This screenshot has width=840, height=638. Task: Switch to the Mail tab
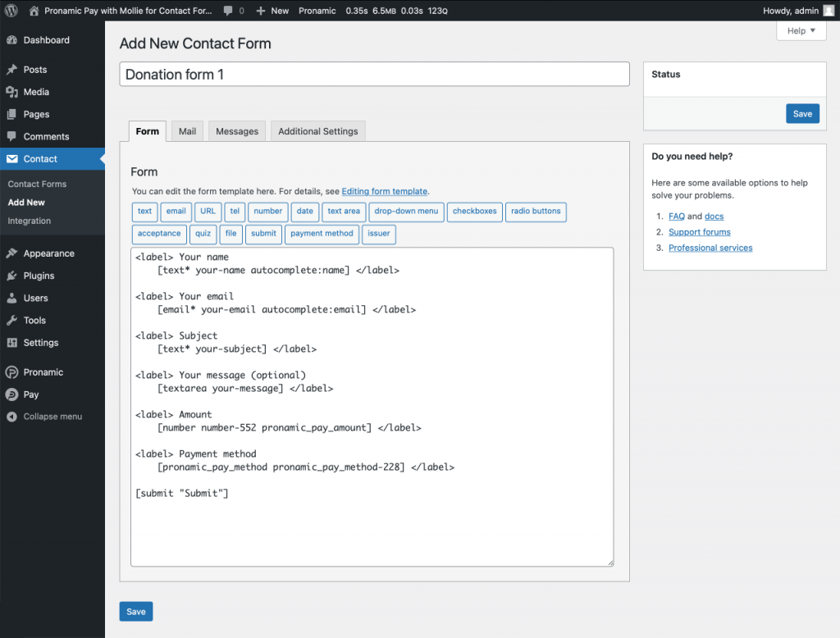(x=188, y=131)
